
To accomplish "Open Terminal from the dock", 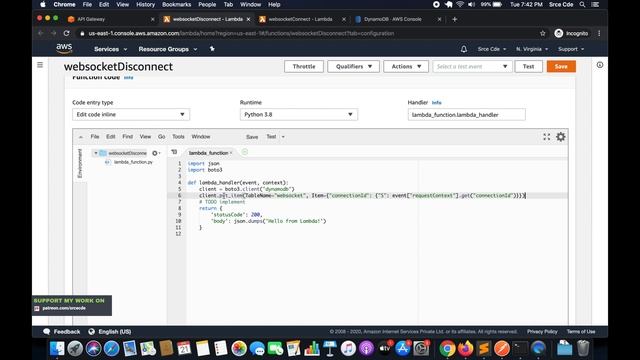I will (520, 349).
